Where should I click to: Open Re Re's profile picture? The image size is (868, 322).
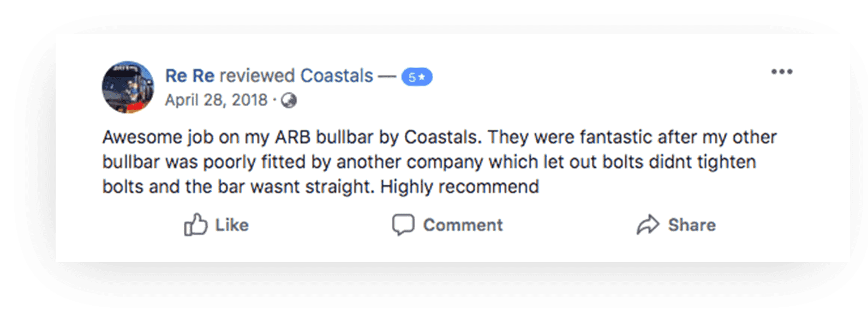click(128, 87)
